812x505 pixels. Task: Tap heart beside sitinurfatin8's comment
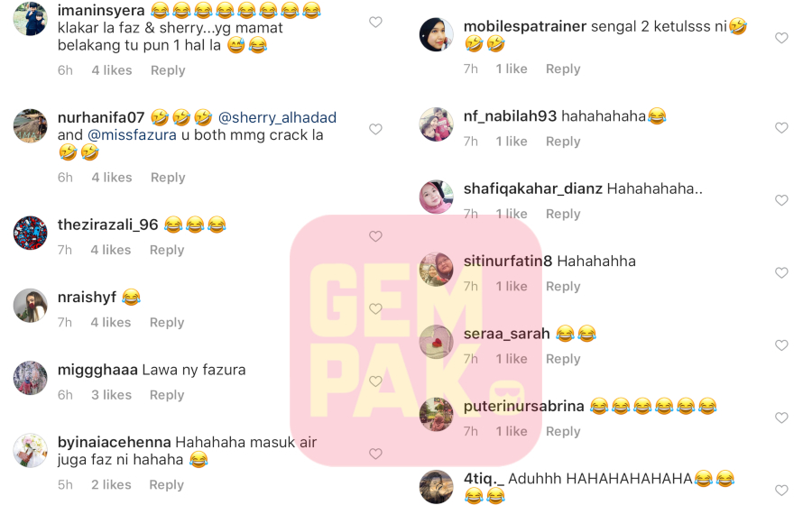781,272
